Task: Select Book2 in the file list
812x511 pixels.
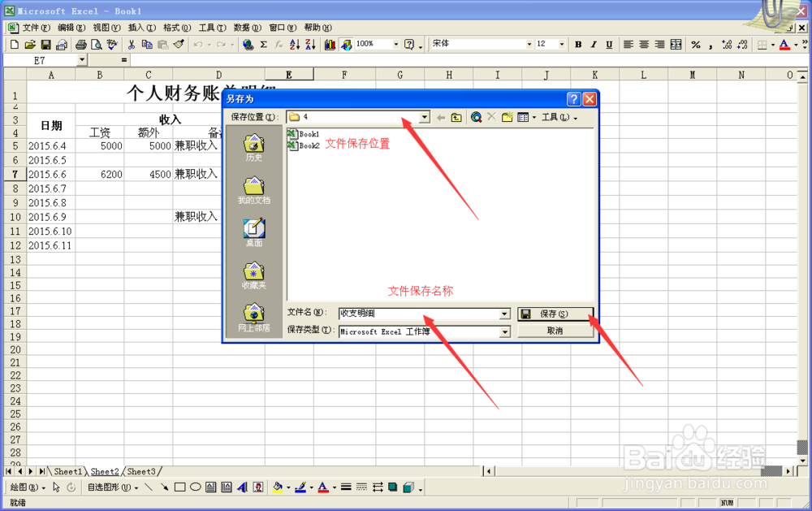Action: pos(304,144)
